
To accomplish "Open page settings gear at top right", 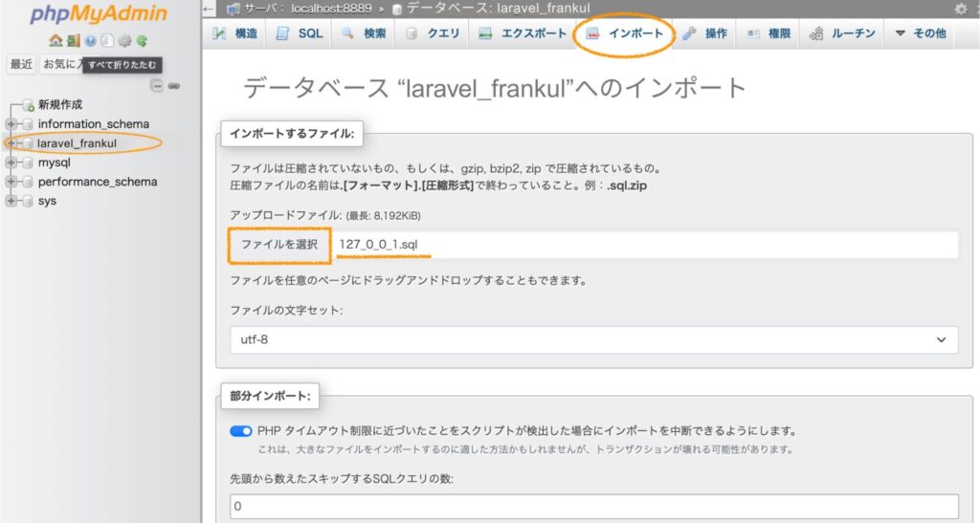I will [x=961, y=9].
